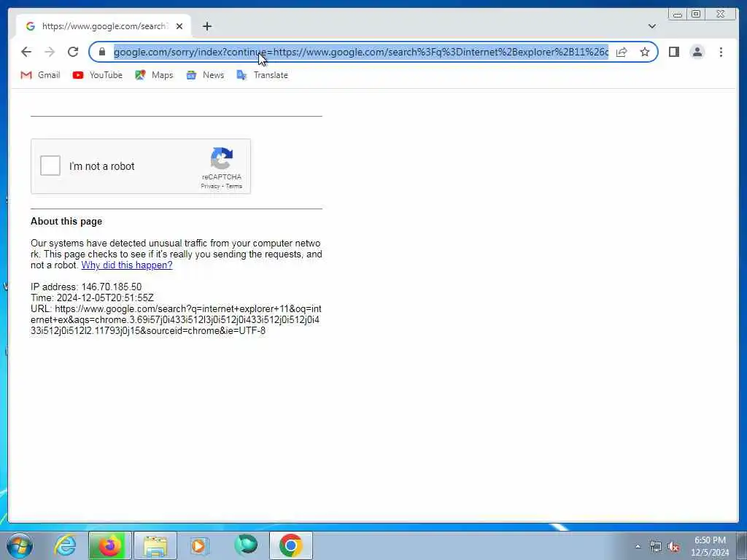The height and width of the screenshot is (560, 747).
Task: Open the reCAPTCHA Privacy link
Action: [210, 186]
